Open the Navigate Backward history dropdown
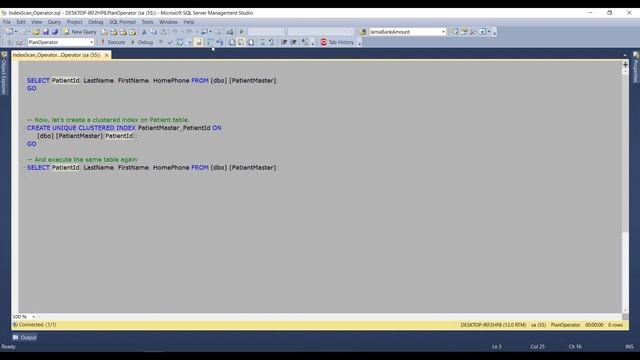640x360 pixels. pyautogui.click(x=210, y=32)
